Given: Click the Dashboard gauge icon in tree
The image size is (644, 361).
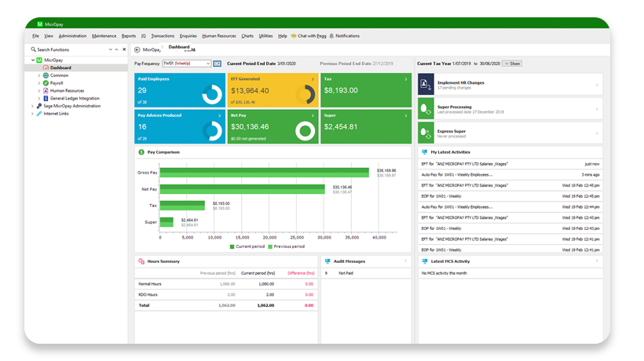Looking at the screenshot, I should click(x=46, y=67).
